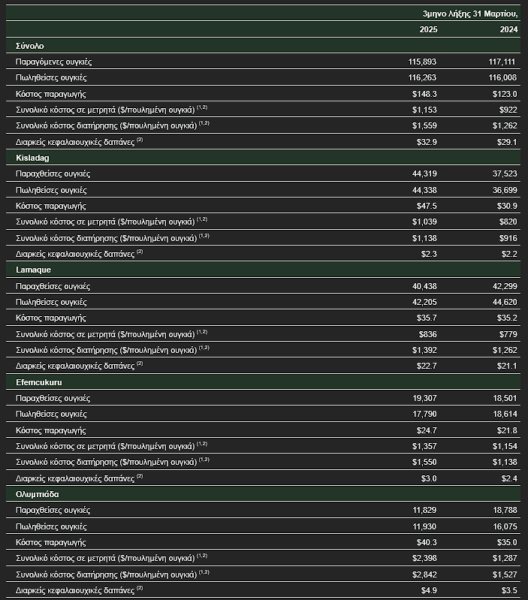Click the value 17,790
528x600 pixels.
tap(425, 414)
